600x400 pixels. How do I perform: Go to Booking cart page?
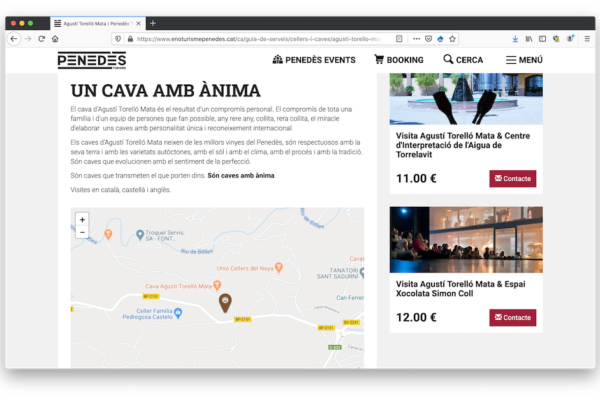point(398,60)
